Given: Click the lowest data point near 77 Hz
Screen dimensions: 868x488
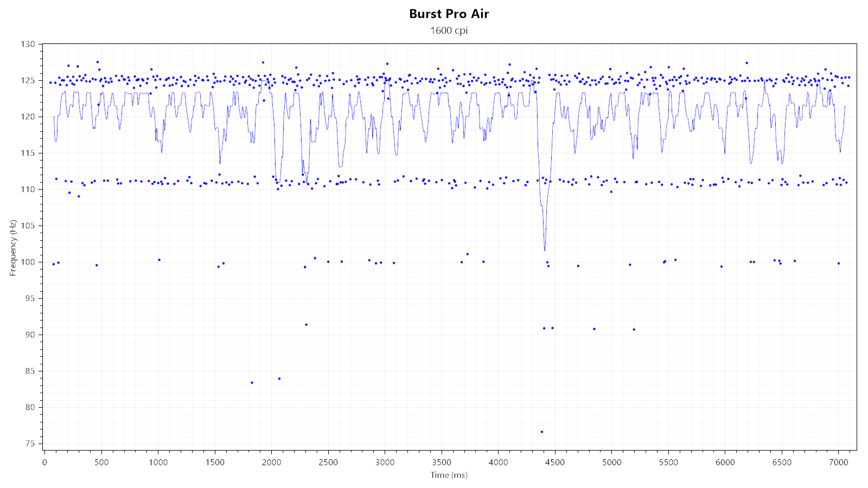Looking at the screenshot, I should [541, 432].
